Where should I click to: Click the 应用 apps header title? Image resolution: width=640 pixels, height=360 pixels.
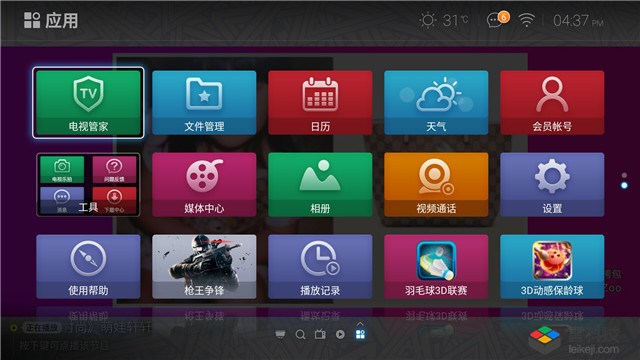pyautogui.click(x=61, y=20)
